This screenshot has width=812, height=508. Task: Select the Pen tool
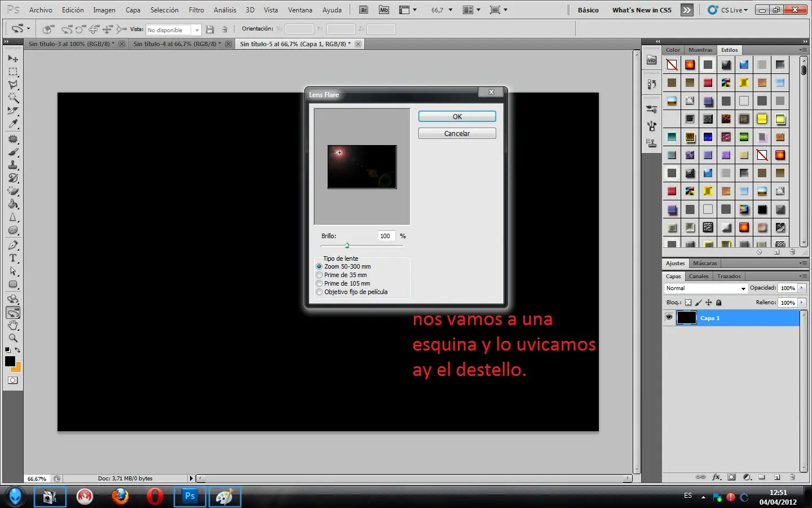[x=13, y=245]
